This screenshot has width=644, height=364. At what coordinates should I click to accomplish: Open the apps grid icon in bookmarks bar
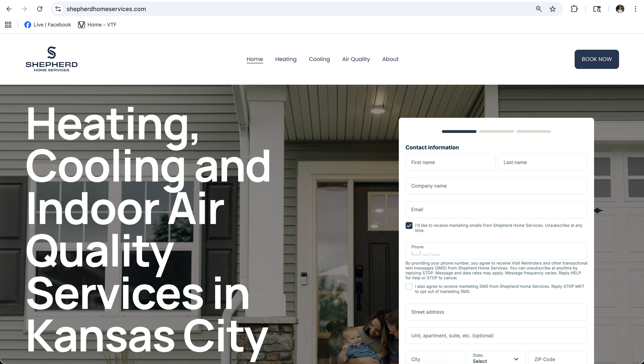[x=8, y=25]
